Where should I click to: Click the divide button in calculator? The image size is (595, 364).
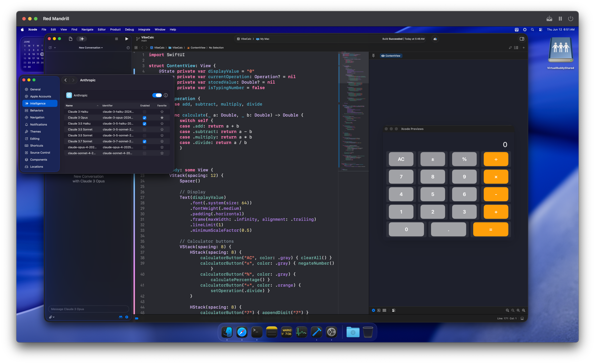496,159
